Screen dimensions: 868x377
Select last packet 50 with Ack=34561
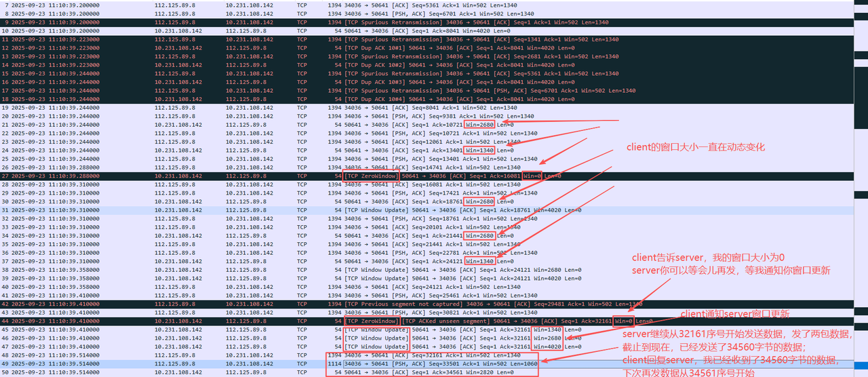(x=434, y=372)
